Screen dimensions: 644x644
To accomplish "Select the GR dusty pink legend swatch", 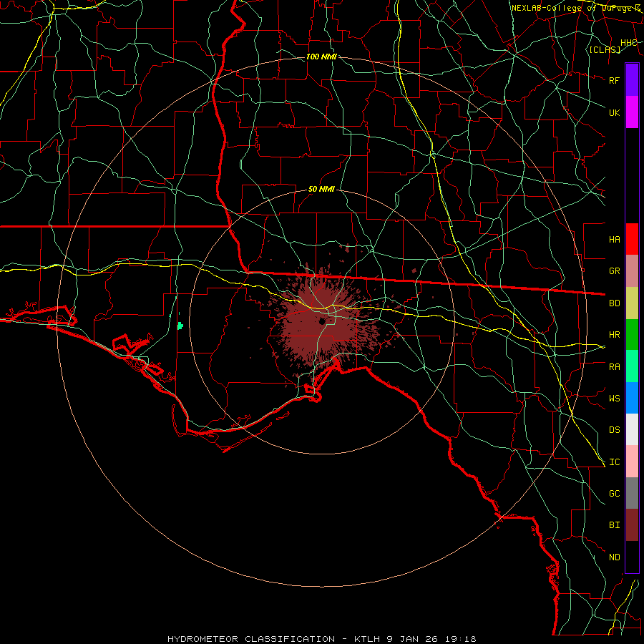I will [632, 270].
